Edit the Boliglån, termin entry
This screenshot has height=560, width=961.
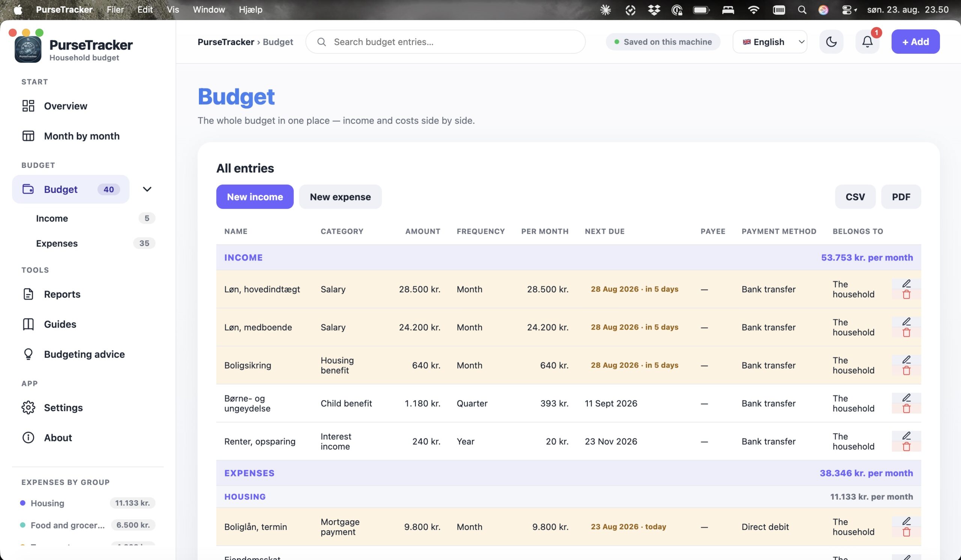[x=906, y=521]
